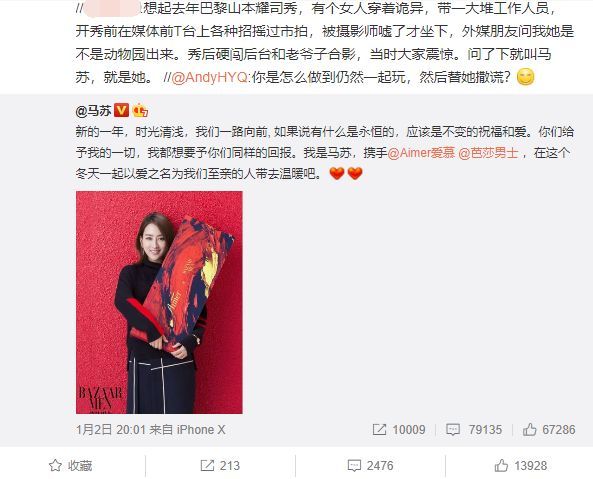Click the 来自 iPhone X source link

pos(188,429)
